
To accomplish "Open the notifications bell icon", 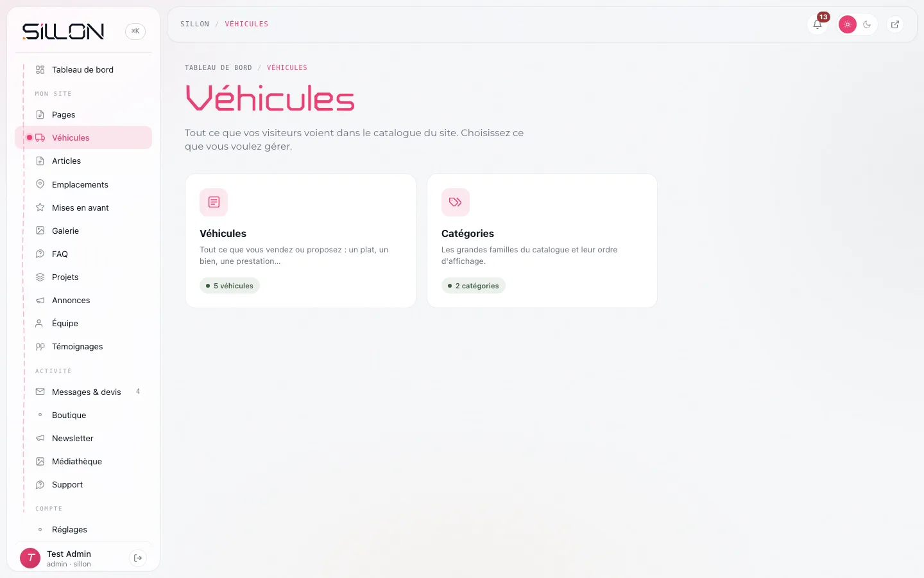I will click(x=817, y=24).
